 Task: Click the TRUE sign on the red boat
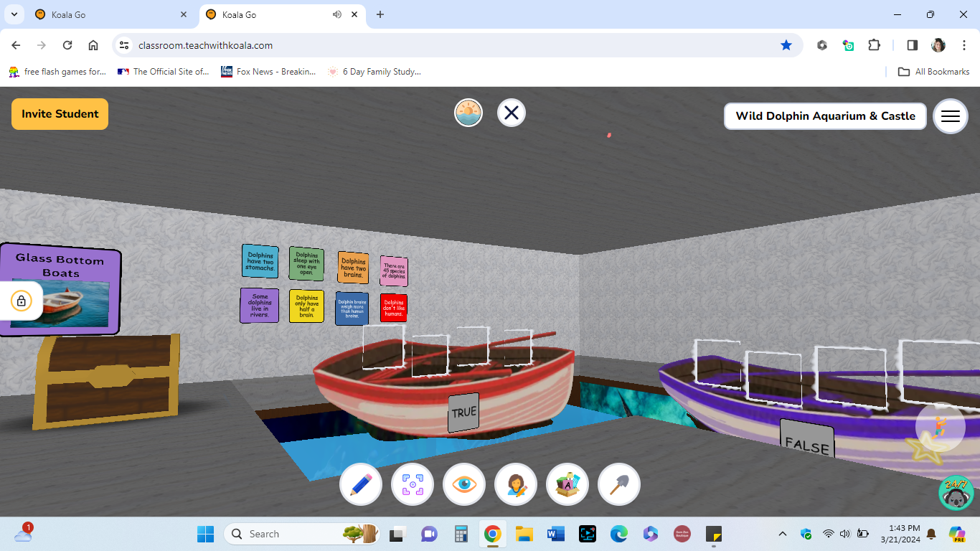[x=463, y=412]
